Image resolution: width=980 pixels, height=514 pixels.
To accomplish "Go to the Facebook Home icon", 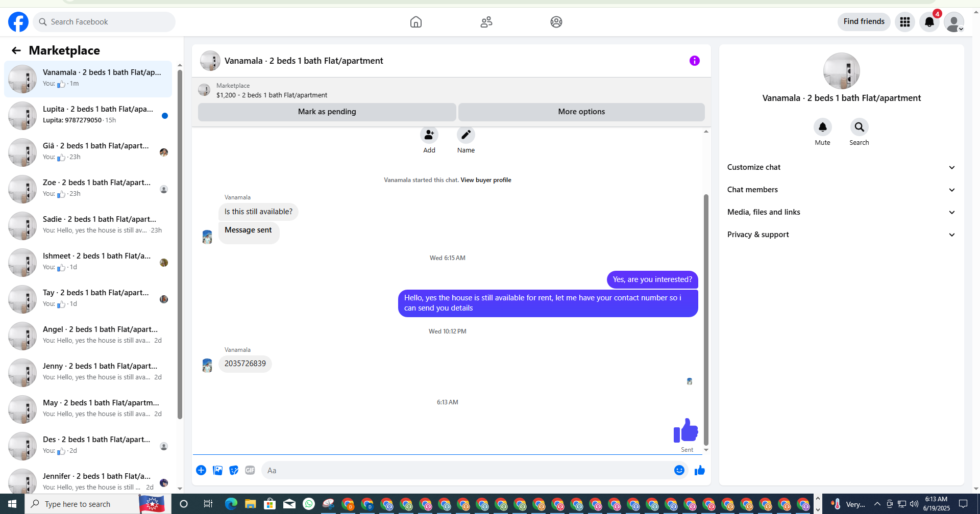I will click(416, 22).
